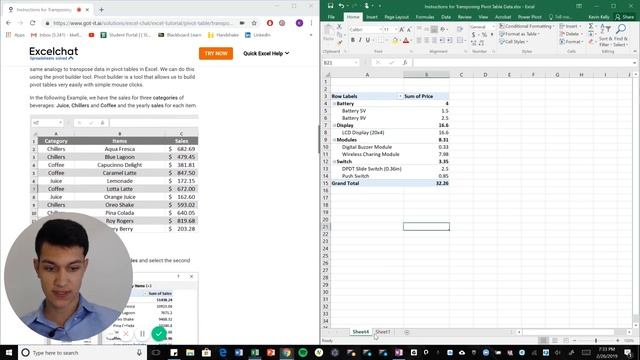Pause the screen recording

[142, 334]
